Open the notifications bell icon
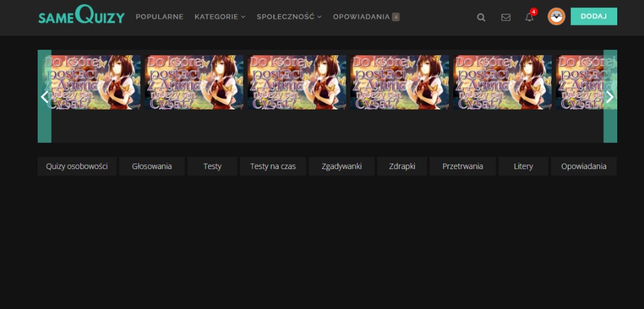 [529, 18]
